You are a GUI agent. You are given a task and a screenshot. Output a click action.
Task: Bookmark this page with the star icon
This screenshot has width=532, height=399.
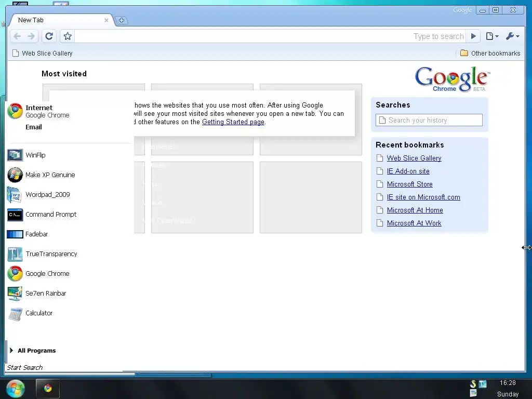pos(68,36)
